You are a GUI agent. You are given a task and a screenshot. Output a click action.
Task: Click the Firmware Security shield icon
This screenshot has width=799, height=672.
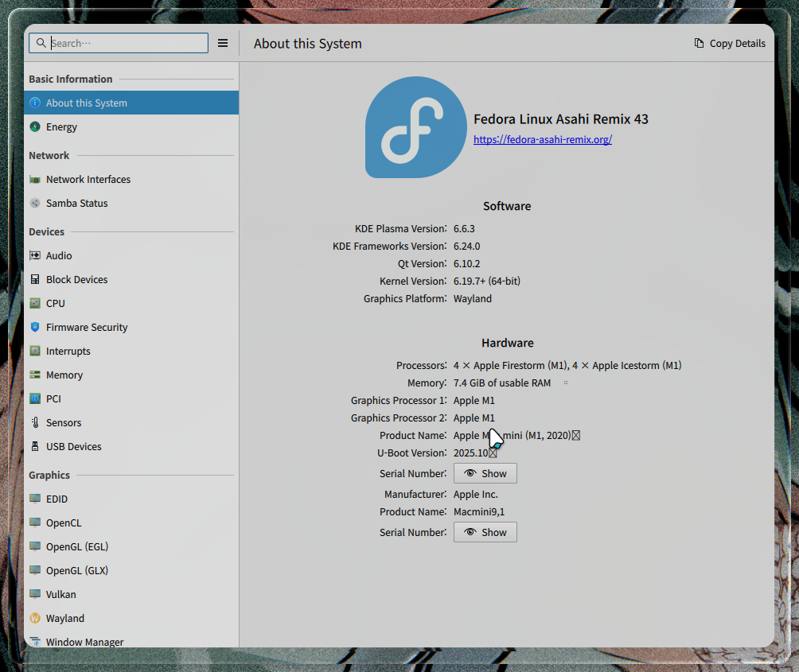coord(35,328)
